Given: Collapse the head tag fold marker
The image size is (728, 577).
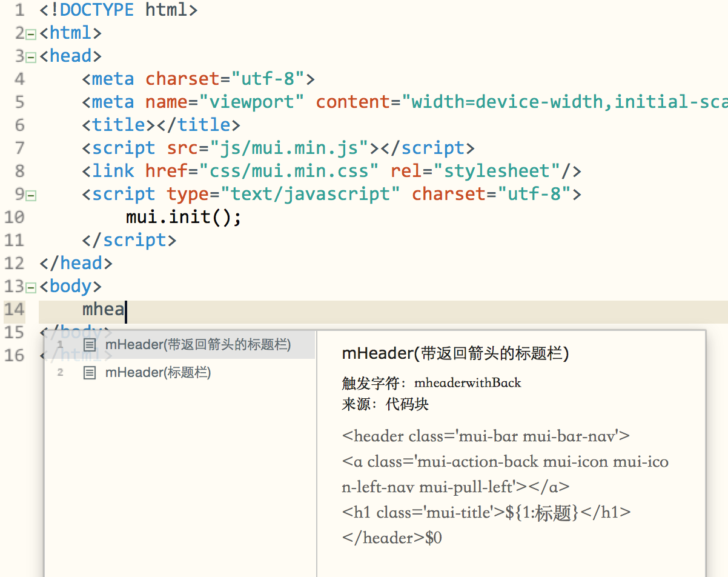Looking at the screenshot, I should [x=31, y=57].
